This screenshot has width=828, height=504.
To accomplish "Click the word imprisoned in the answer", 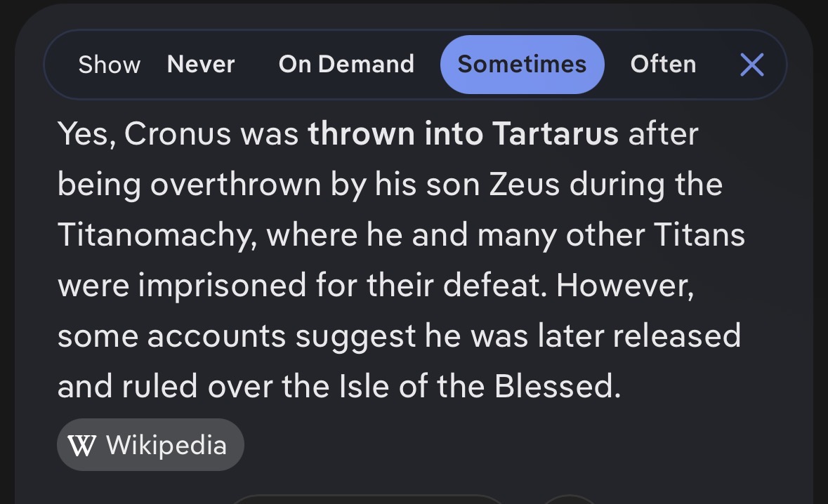I will tap(223, 286).
